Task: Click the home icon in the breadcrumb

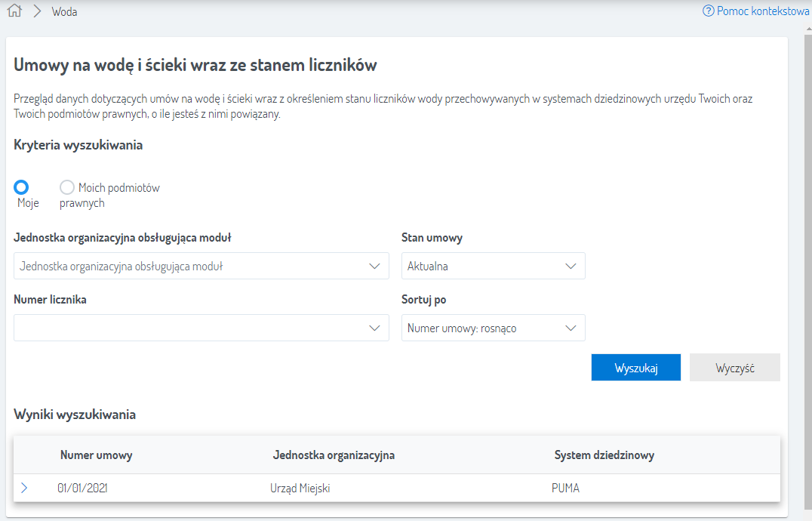Action: coord(14,12)
